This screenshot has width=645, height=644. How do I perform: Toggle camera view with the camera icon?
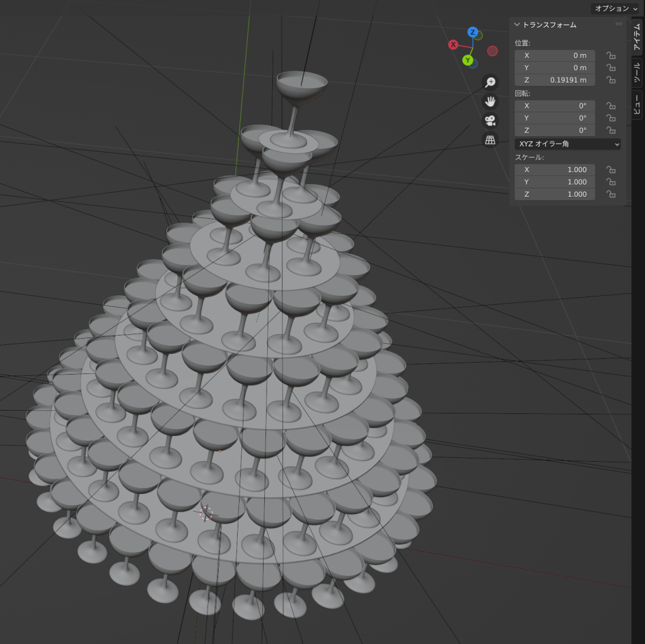pos(490,120)
